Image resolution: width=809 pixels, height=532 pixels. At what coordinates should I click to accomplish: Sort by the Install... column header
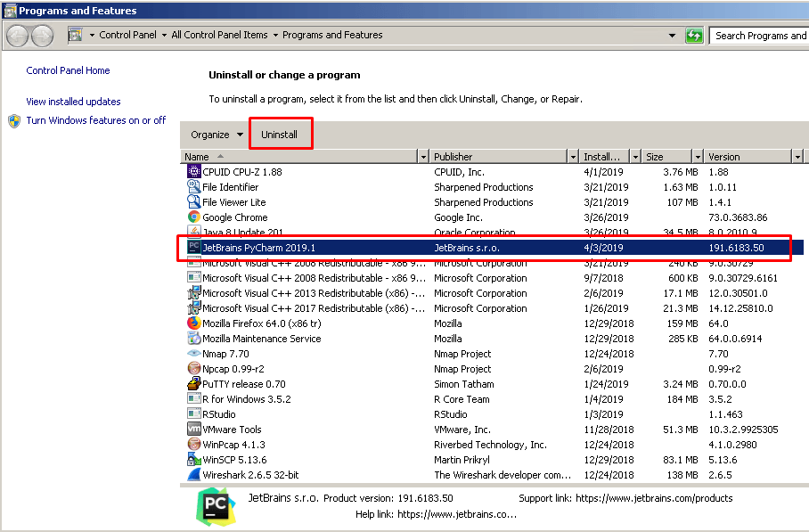[x=604, y=156]
